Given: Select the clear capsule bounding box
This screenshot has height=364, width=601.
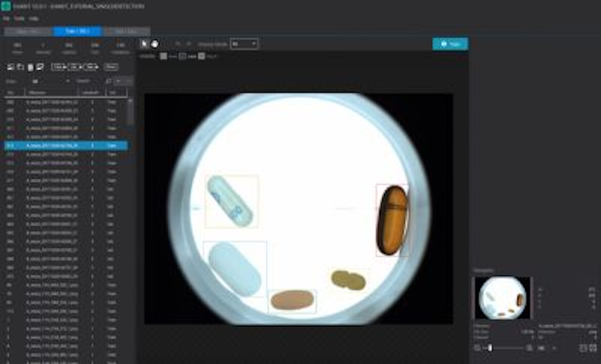Looking at the screenshot, I should click(x=231, y=201).
